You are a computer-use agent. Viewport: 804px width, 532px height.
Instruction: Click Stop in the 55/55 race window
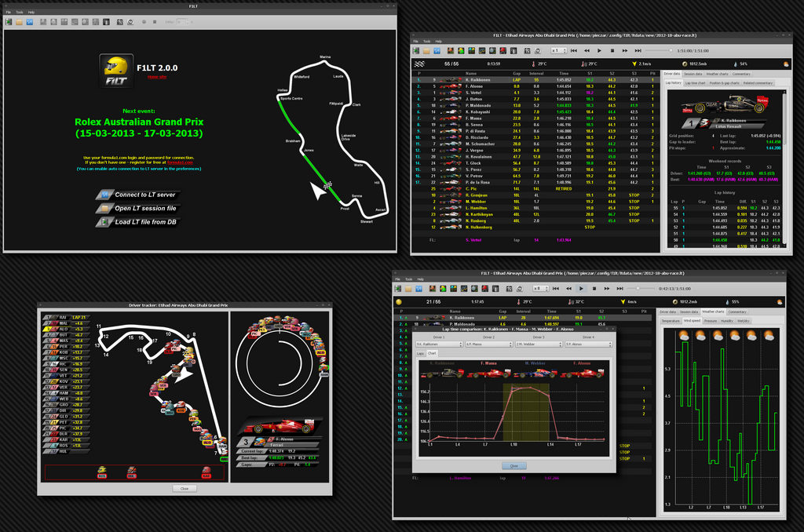point(612,51)
